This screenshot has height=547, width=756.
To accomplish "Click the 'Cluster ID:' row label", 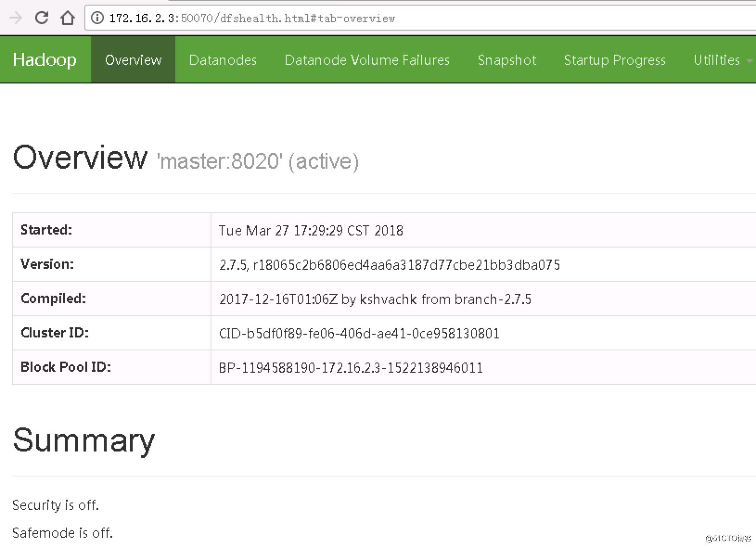I will [55, 333].
